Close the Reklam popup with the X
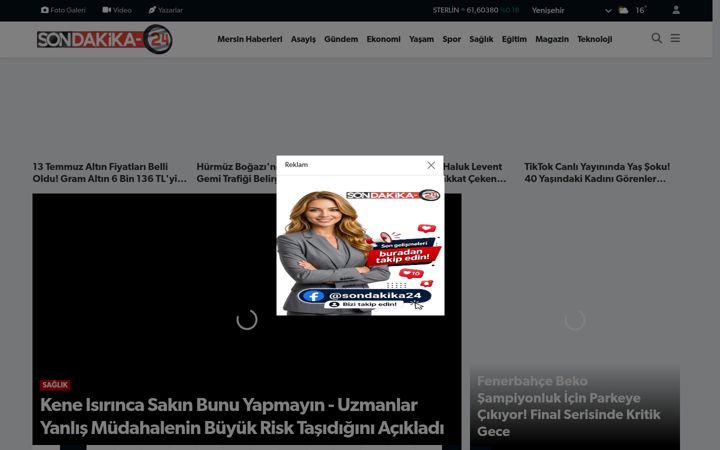 click(x=431, y=165)
